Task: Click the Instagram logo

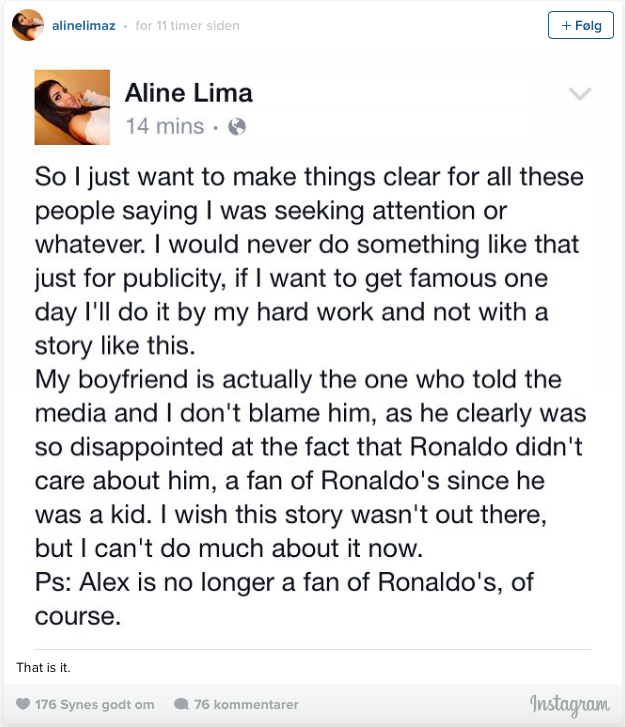Action: click(569, 704)
